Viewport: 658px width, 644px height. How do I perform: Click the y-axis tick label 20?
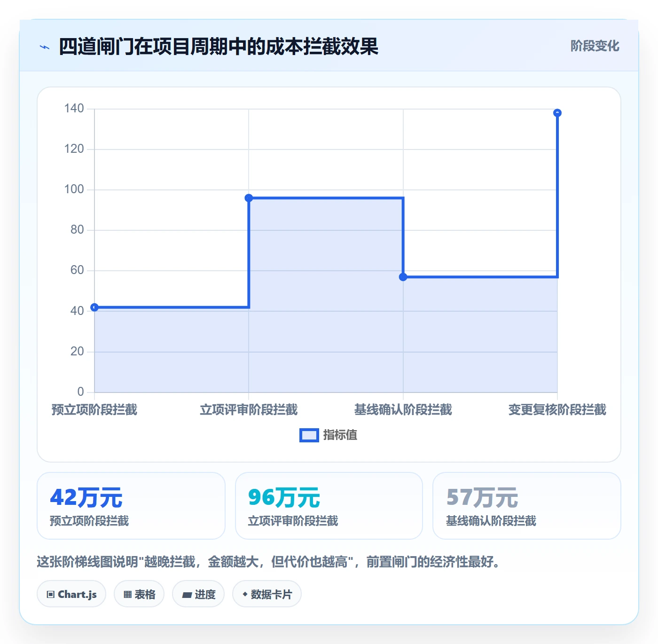coord(77,351)
